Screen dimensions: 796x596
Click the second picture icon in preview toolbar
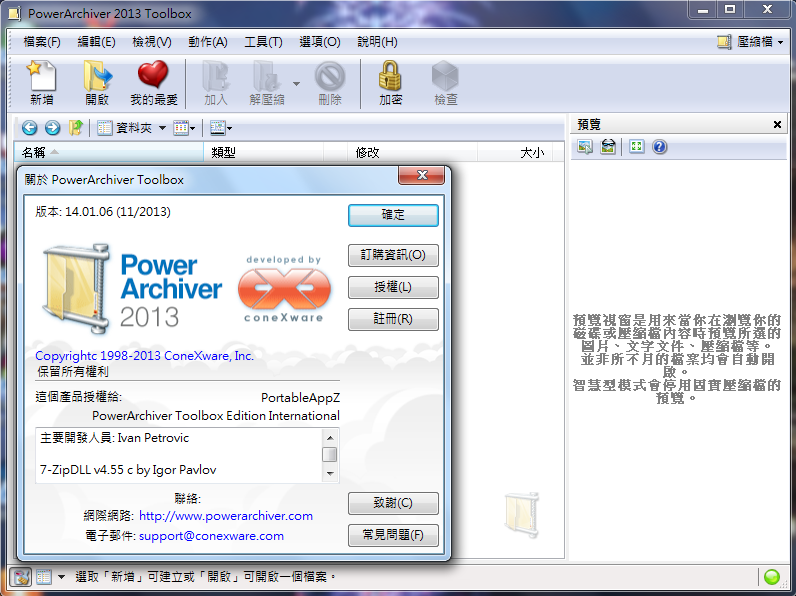(x=608, y=147)
